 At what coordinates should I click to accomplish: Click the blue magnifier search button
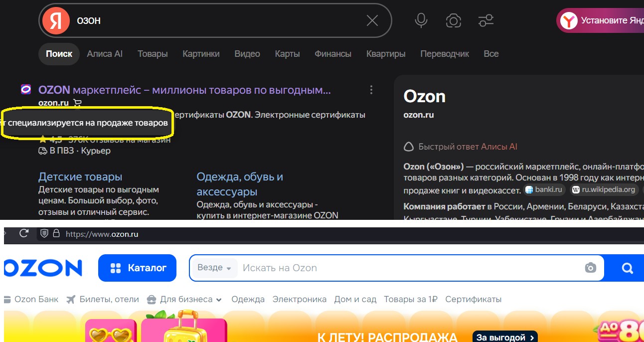tap(628, 268)
